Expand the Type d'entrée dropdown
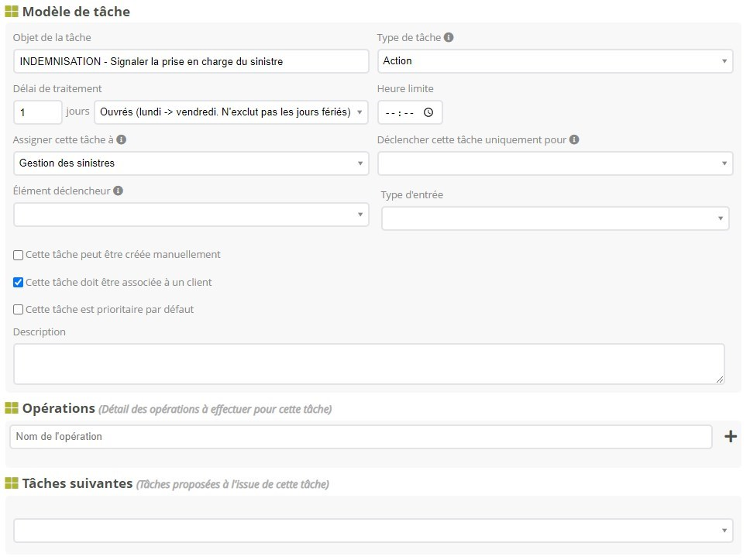This screenshot has height=560, width=750. pyautogui.click(x=555, y=218)
